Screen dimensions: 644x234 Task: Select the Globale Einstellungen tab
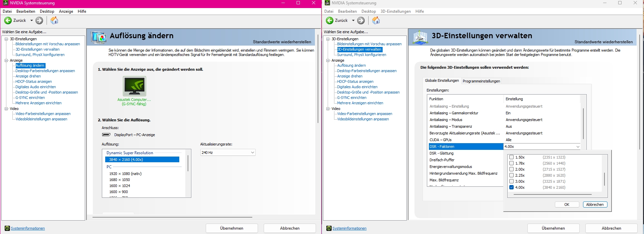point(442,80)
